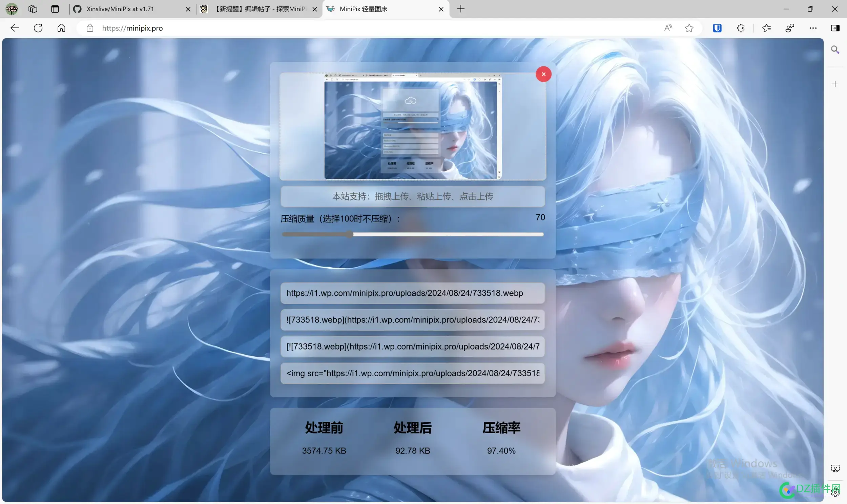Click the compression quality slider handle
Screen dimensions: 847x504
pos(349,234)
